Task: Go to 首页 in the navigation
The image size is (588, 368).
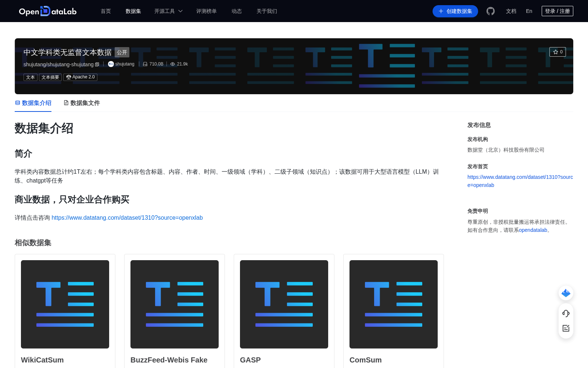Action: click(106, 11)
